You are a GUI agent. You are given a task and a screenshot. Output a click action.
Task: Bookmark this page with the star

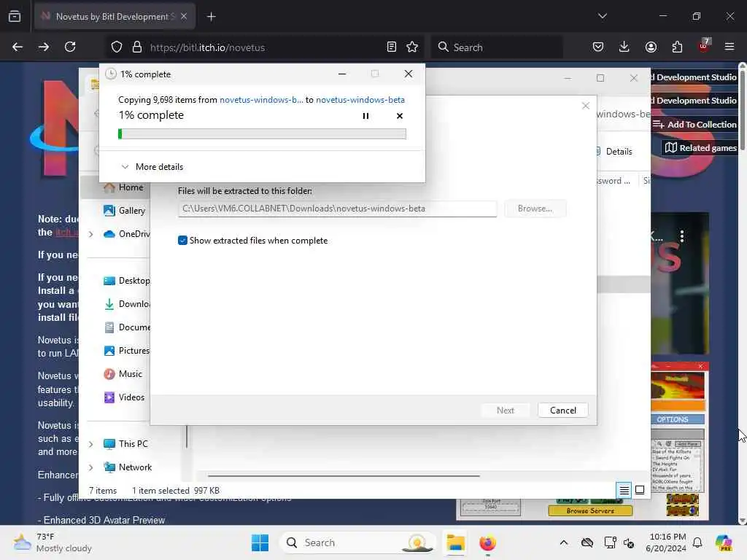[x=412, y=47]
